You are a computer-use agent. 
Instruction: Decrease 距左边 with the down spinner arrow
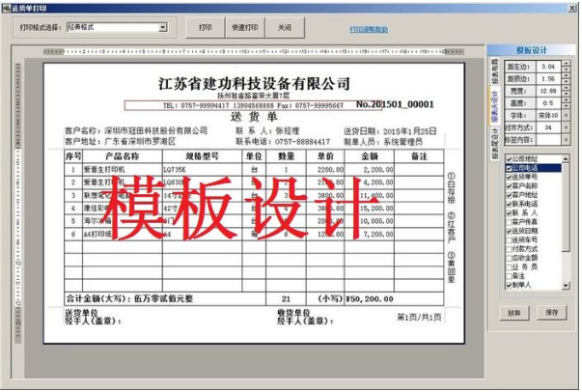[x=566, y=70]
